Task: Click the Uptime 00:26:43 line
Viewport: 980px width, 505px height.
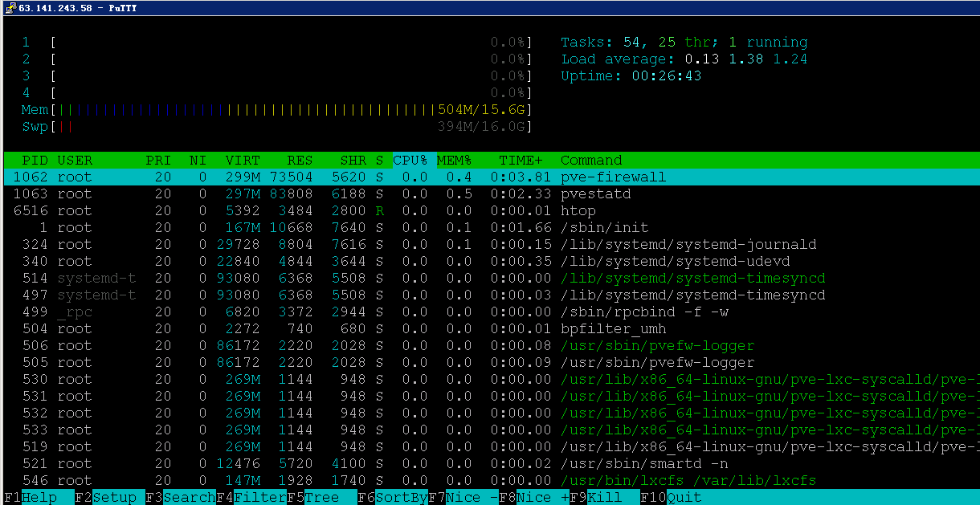Action: point(631,75)
